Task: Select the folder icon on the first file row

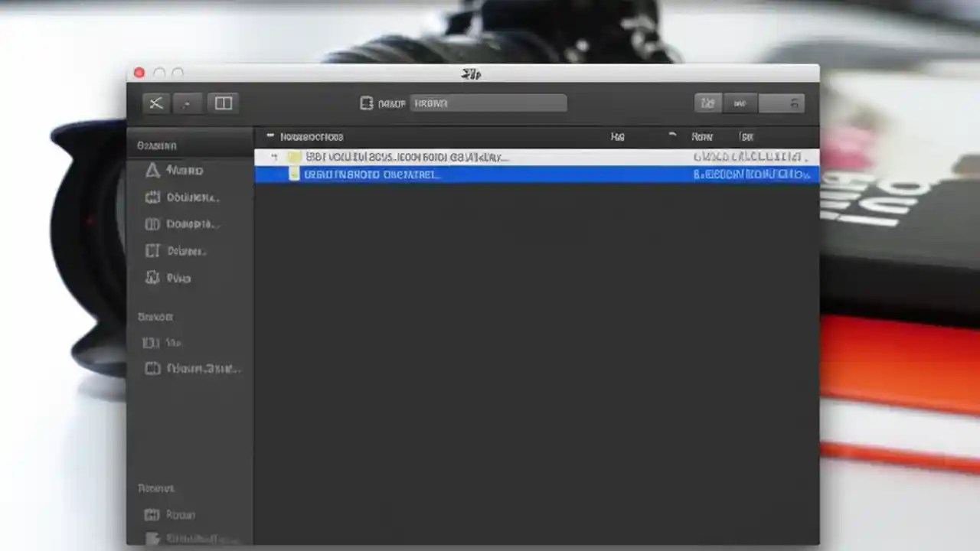Action: tap(296, 157)
